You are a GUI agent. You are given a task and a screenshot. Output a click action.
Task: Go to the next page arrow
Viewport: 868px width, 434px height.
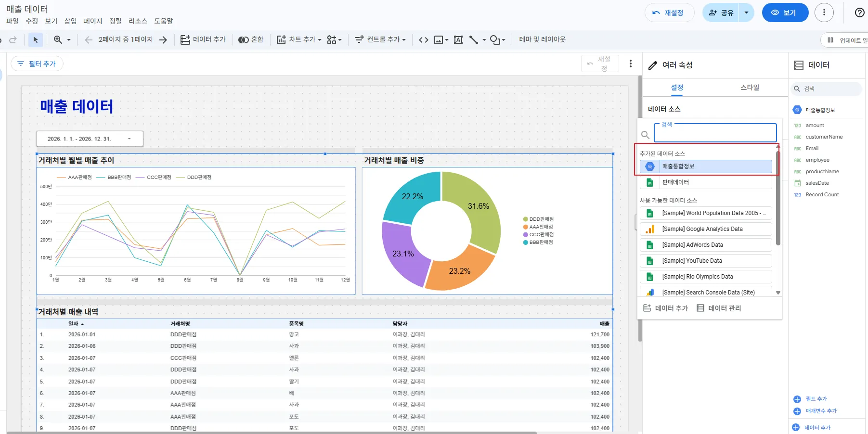tap(163, 40)
